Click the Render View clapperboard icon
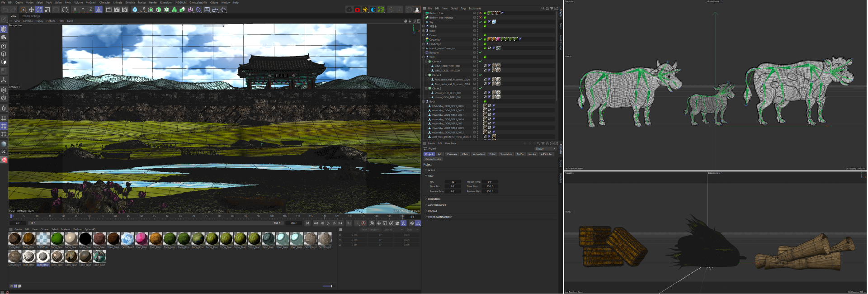The image size is (868, 294). 109,9
